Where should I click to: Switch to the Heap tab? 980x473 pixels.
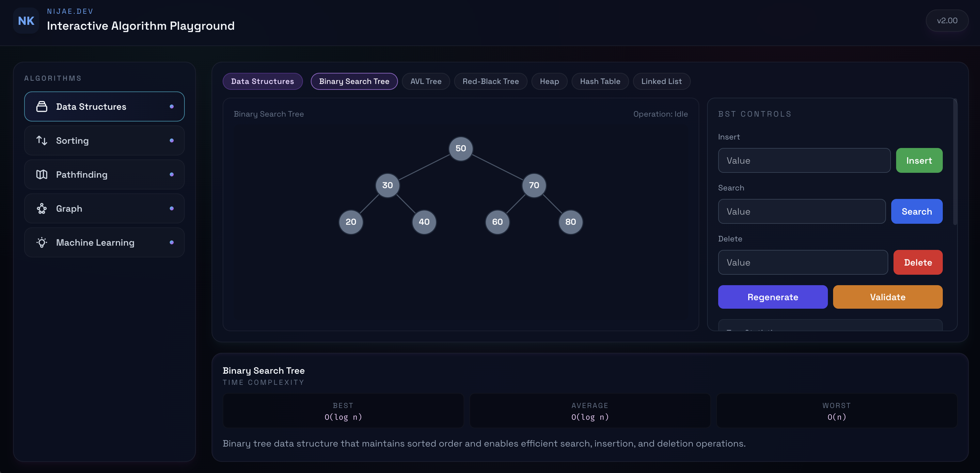pos(549,81)
